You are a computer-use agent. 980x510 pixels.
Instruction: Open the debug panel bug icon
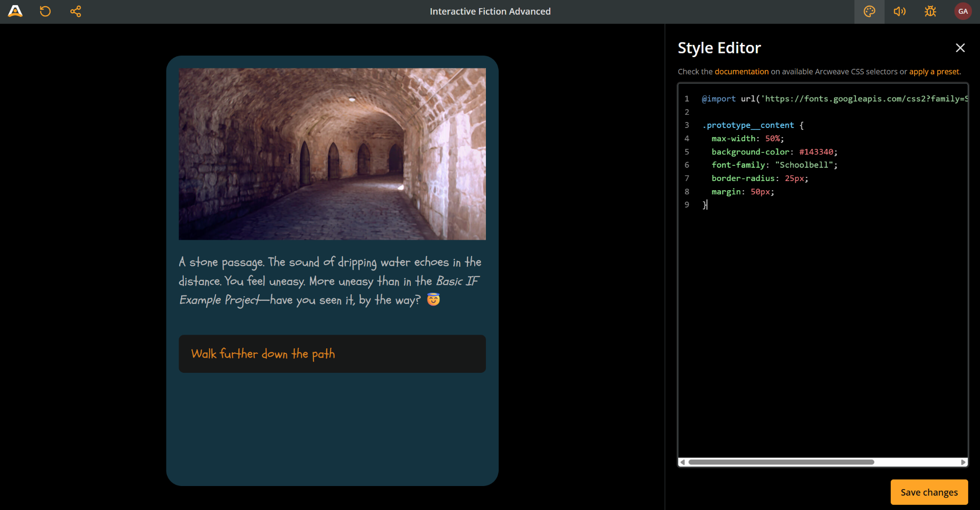pos(930,11)
